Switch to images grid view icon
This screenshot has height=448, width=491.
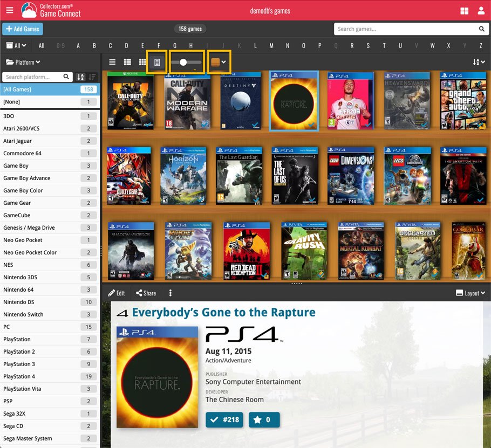pos(142,62)
